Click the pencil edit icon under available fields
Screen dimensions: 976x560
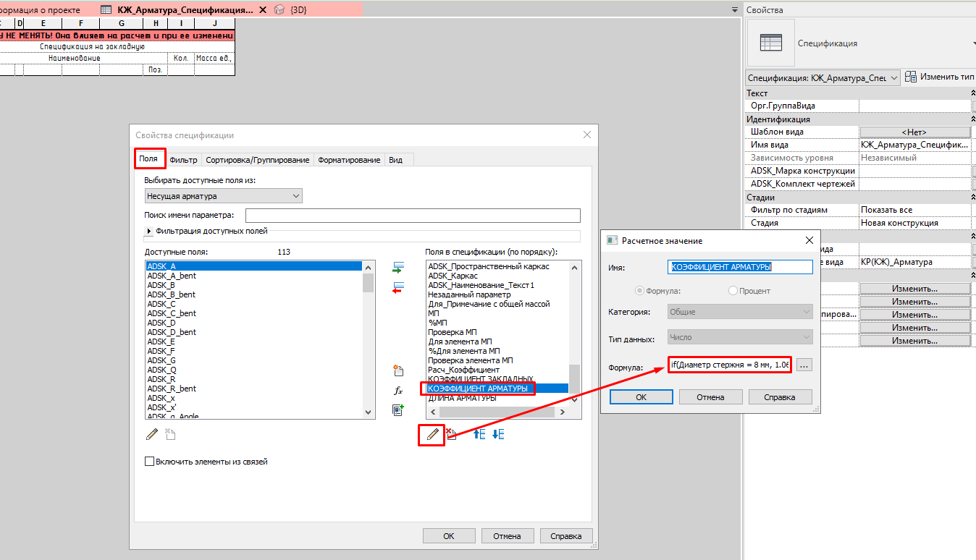click(152, 434)
